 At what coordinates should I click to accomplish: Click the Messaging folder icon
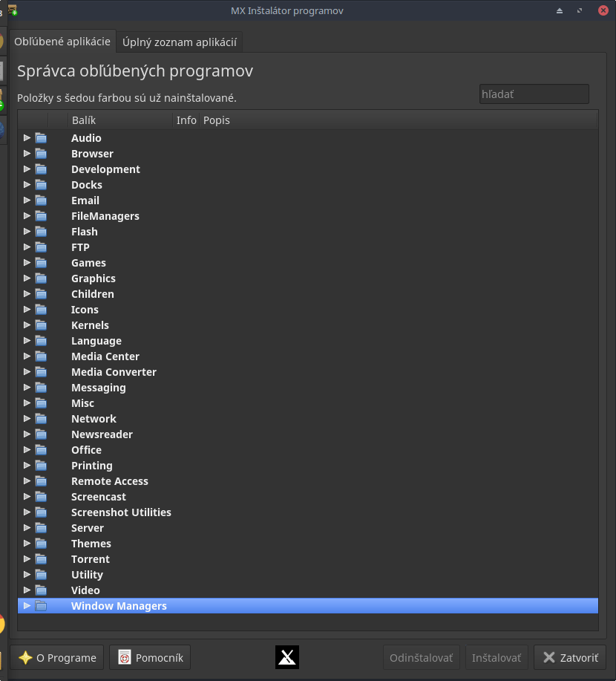click(x=41, y=388)
